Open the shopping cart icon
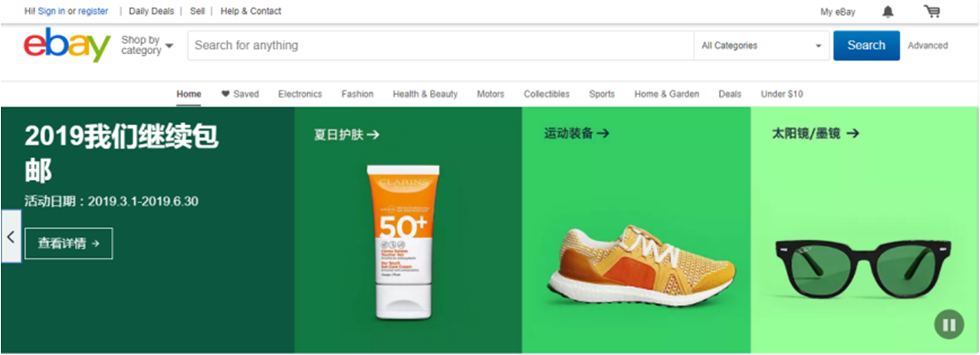The image size is (980, 355). coord(932,12)
